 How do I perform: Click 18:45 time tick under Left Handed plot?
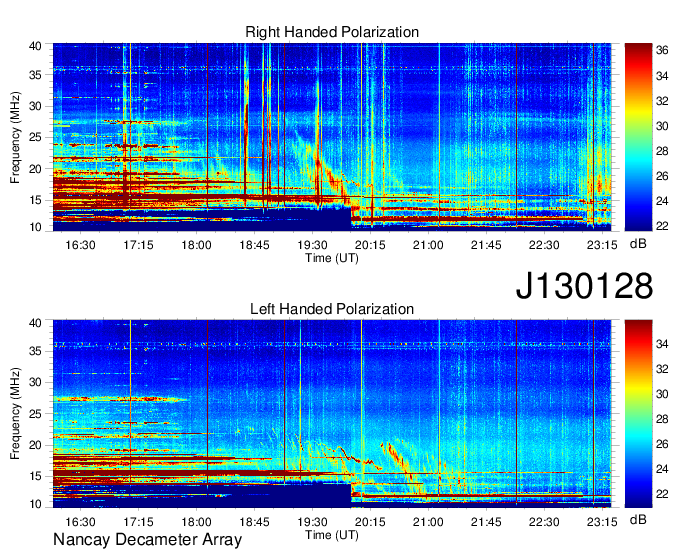[254, 522]
